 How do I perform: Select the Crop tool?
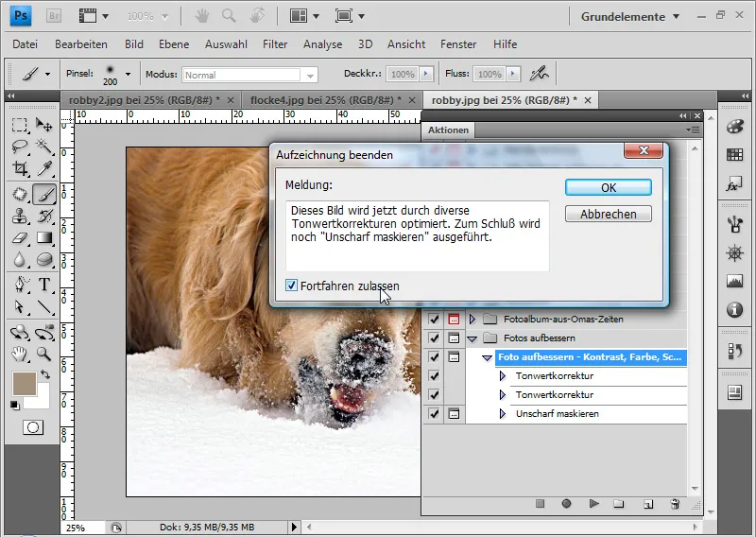[20, 168]
